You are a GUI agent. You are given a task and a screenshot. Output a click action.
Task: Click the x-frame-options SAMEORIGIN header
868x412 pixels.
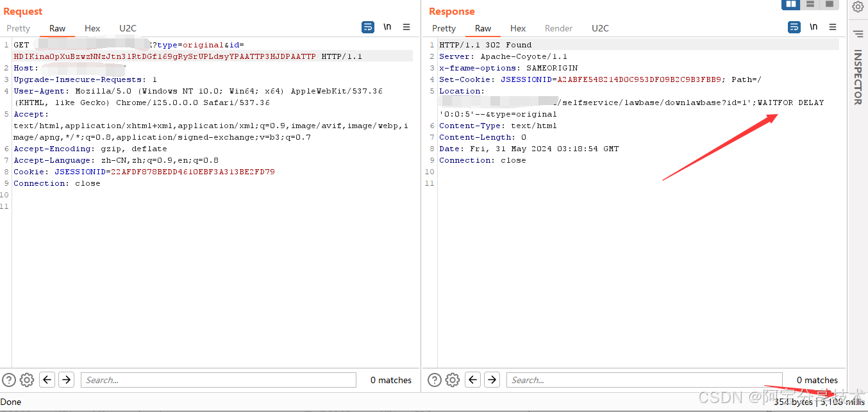click(508, 68)
